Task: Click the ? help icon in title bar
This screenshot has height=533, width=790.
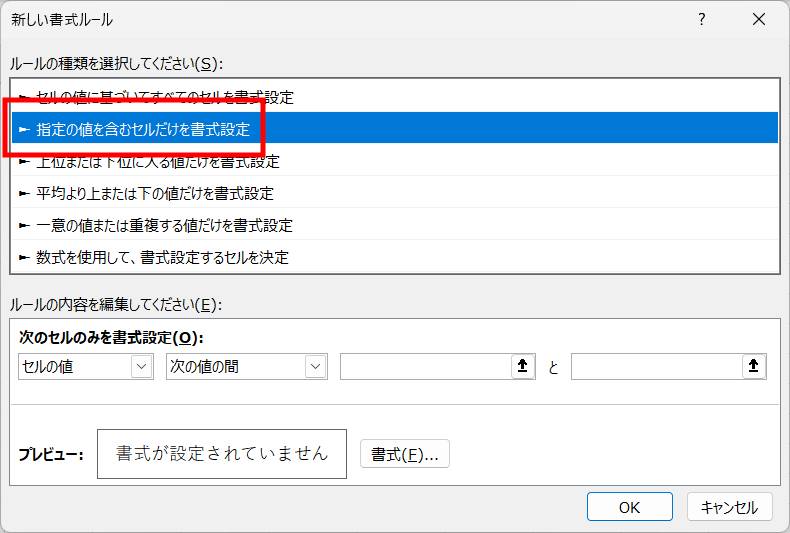Action: [x=701, y=20]
